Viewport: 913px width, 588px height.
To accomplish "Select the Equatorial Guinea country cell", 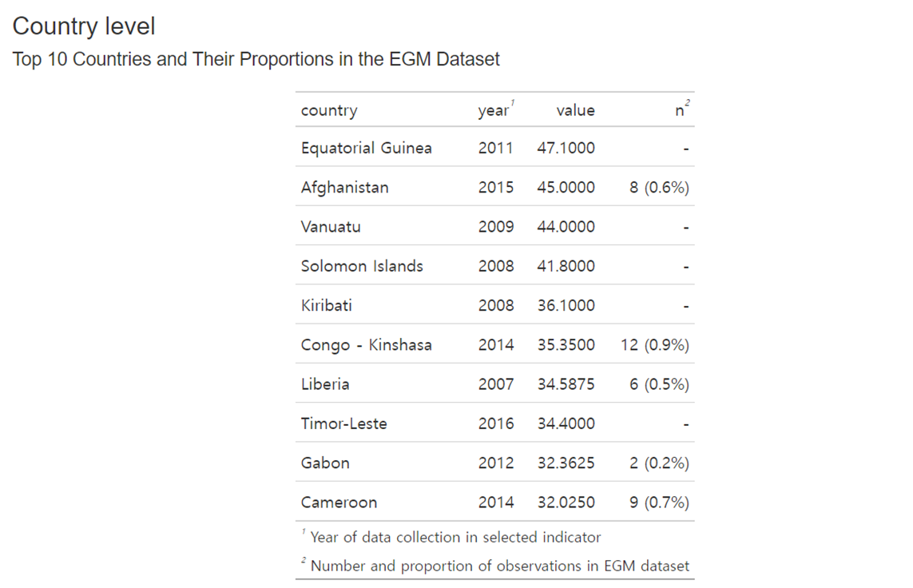I will pyautogui.click(x=367, y=148).
